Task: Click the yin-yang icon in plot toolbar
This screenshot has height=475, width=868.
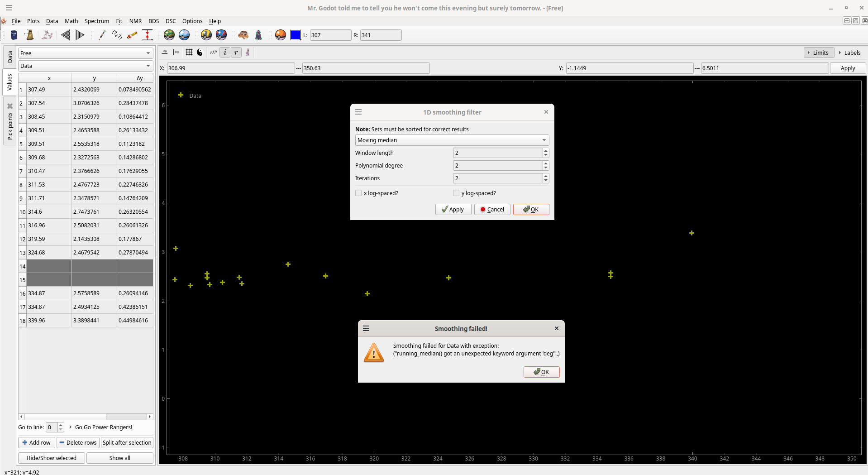Action: pos(200,53)
